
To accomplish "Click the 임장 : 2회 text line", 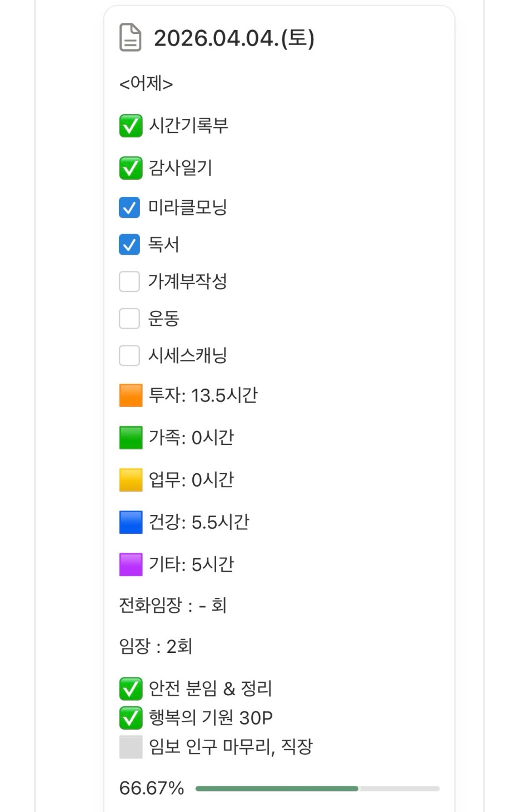I will coord(156,646).
